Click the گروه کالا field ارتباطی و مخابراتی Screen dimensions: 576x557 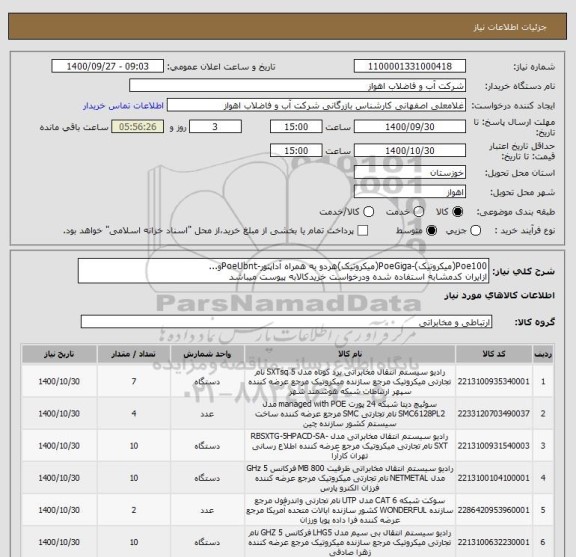[x=286, y=322]
